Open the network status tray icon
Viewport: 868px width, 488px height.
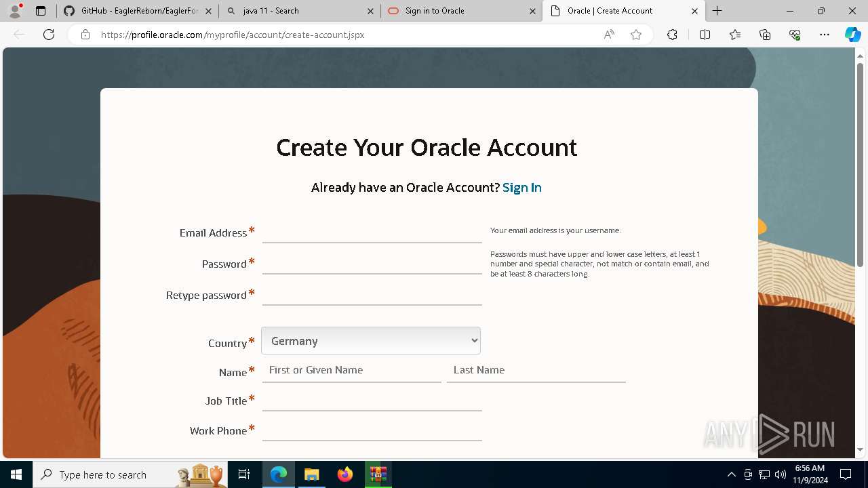coord(764,474)
